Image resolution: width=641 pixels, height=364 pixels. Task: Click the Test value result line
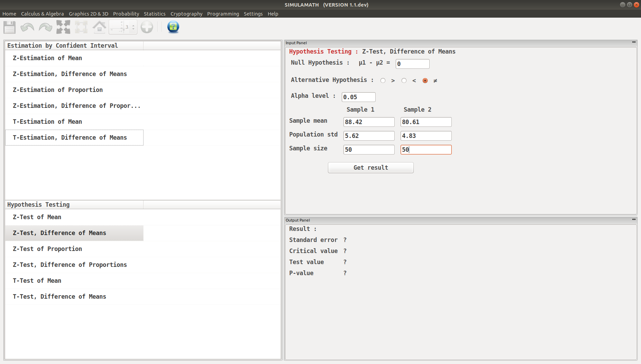(318, 262)
